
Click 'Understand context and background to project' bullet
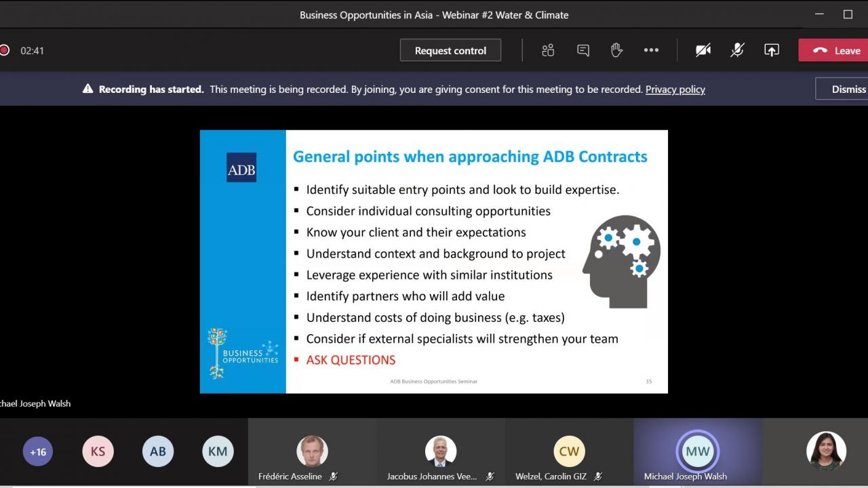[x=435, y=253]
